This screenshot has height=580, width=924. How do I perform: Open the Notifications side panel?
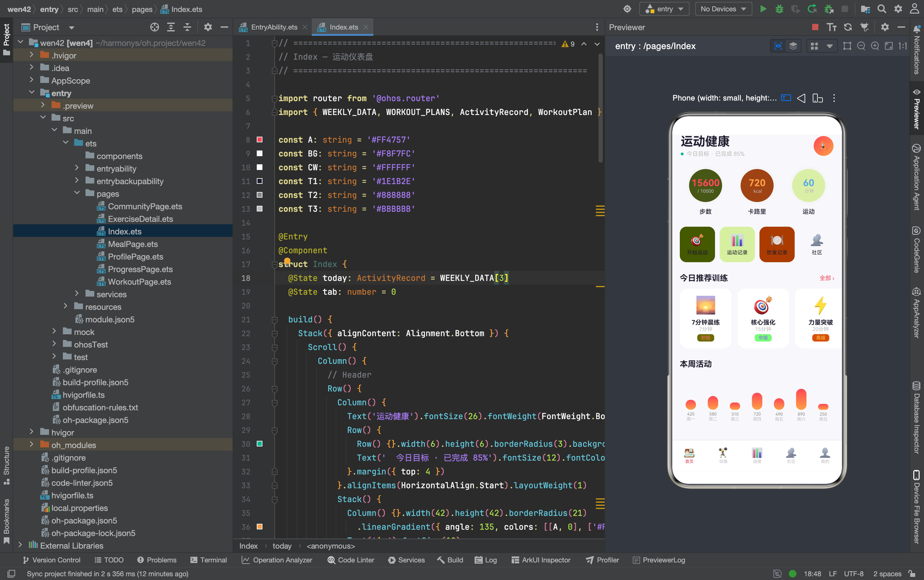[917, 50]
